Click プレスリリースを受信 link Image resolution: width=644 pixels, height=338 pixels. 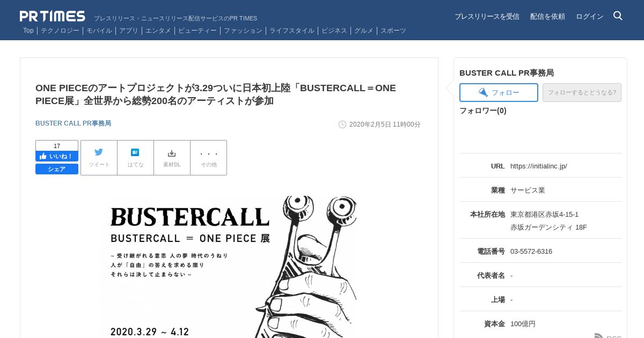click(487, 17)
